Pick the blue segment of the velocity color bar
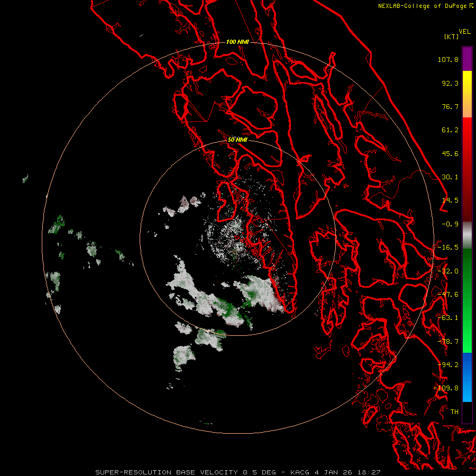The height and width of the screenshot is (476, 476). 467,377
